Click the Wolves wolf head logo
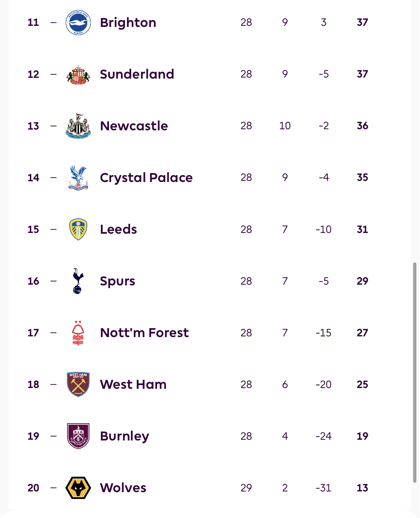Screen dimensions: 420x518 click(78, 488)
